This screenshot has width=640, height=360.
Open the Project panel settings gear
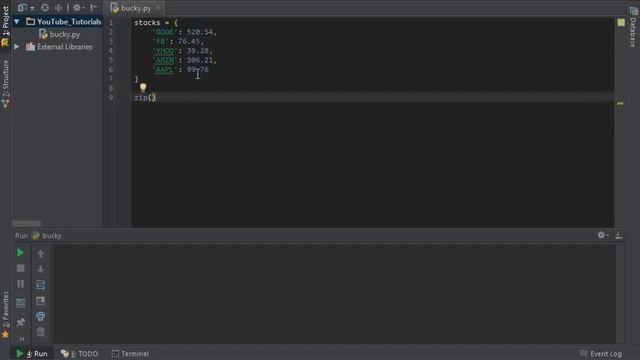pyautogui.click(x=77, y=7)
